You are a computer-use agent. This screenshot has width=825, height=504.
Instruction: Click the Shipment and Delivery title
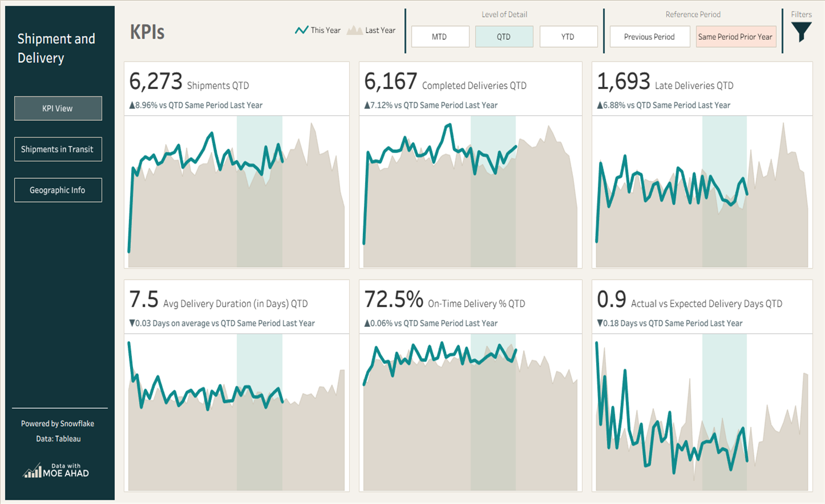[x=56, y=48]
